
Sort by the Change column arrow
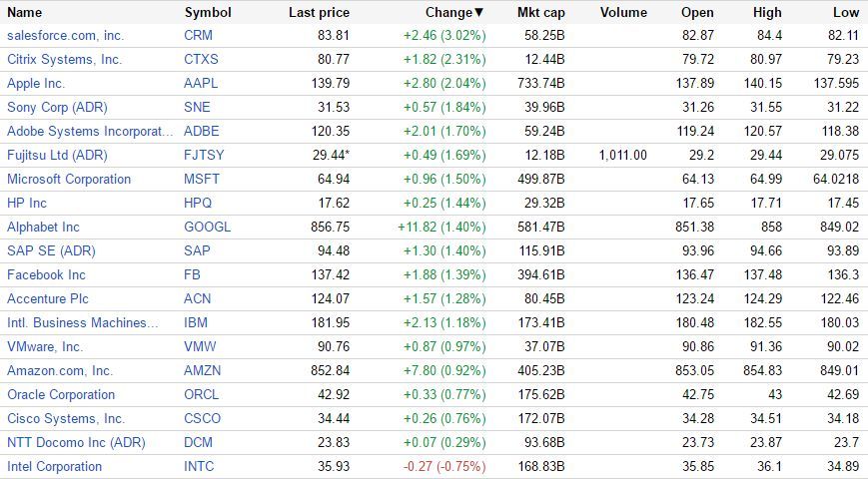(x=478, y=13)
